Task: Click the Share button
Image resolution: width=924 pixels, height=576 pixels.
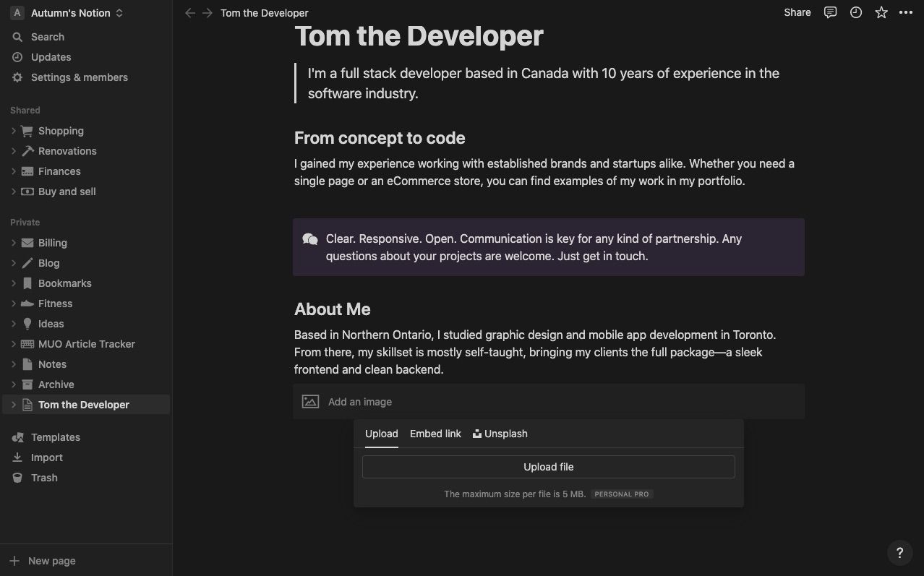Action: [797, 12]
